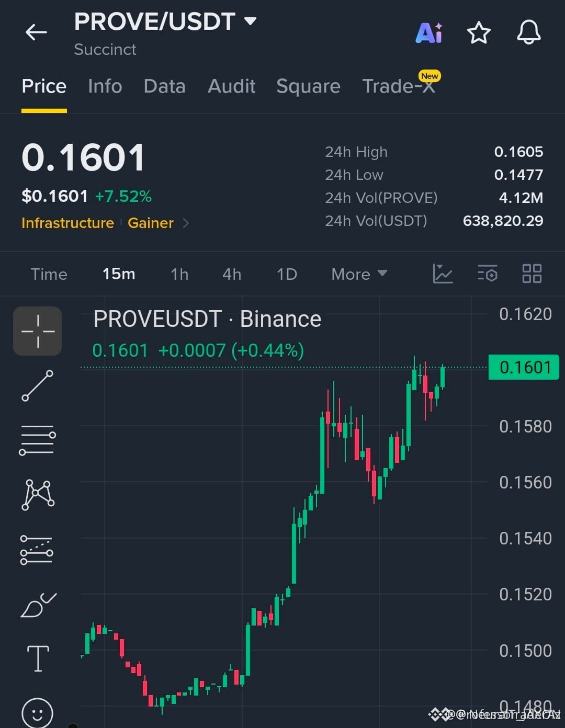This screenshot has width=565, height=728.
Task: Switch to the Price tab
Action: point(44,86)
